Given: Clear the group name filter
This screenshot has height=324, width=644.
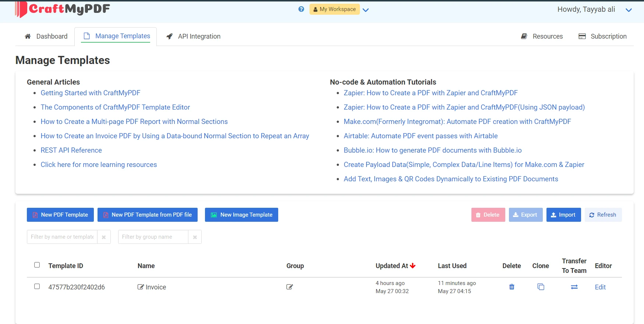Looking at the screenshot, I should [x=195, y=237].
